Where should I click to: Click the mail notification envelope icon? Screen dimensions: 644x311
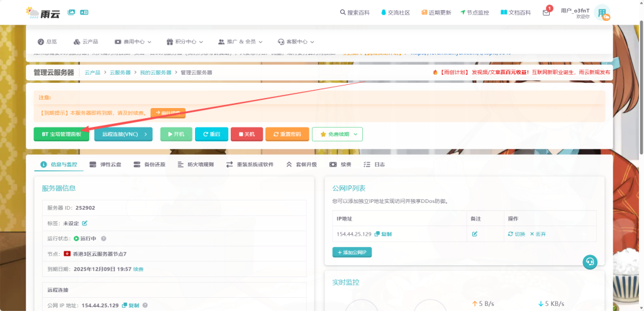pyautogui.click(x=546, y=13)
